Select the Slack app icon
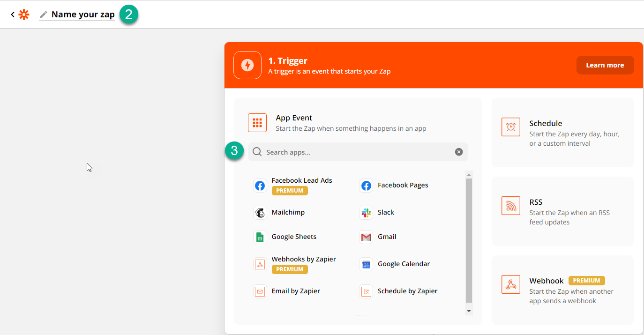 tap(366, 213)
